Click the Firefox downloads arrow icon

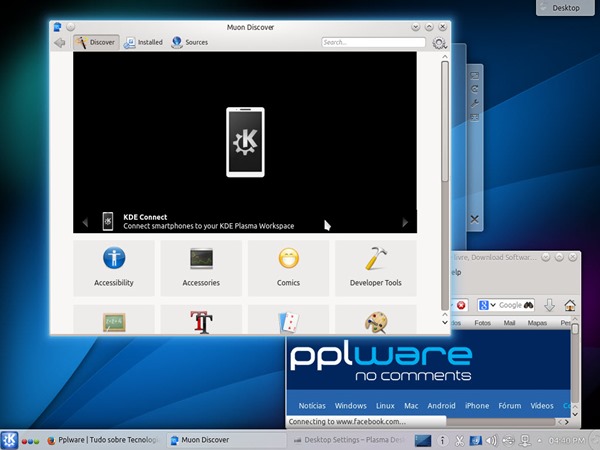click(x=549, y=305)
